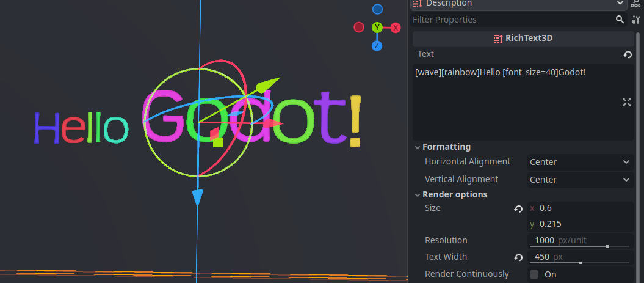Image resolution: width=644 pixels, height=283 pixels.
Task: Open the expanded text editor for Text
Action: pyautogui.click(x=627, y=103)
